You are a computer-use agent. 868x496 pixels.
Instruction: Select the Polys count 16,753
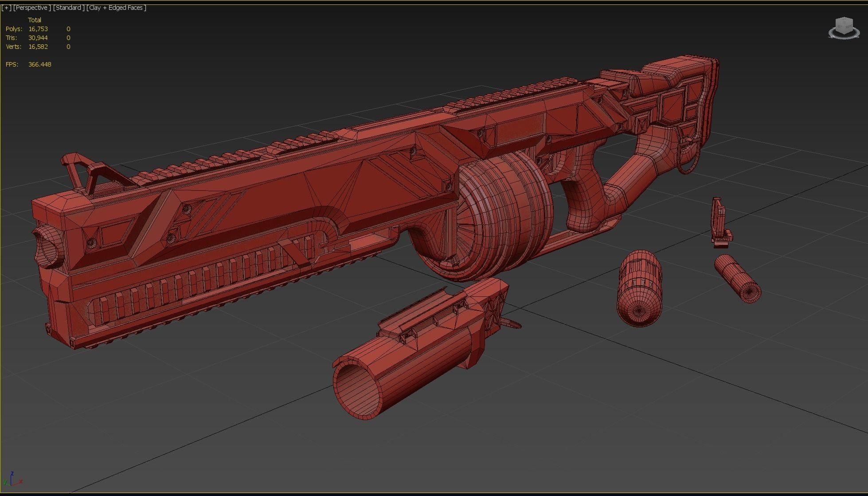38,29
